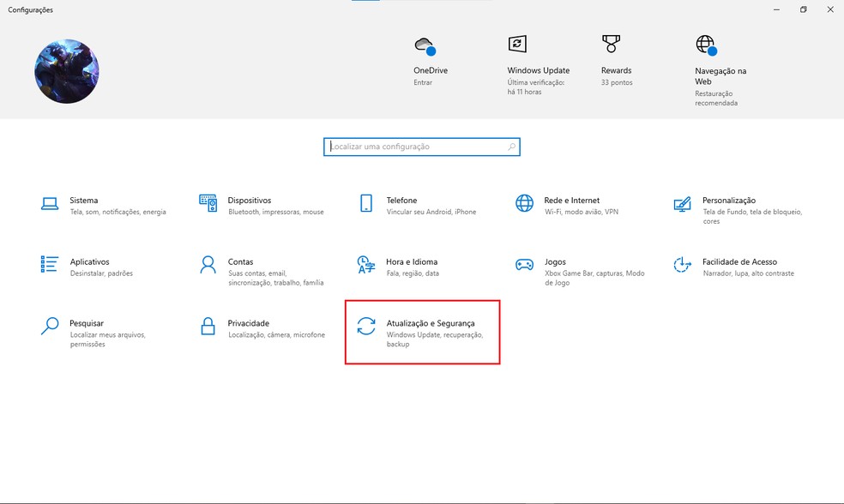Click the Tela de Fundo, tela de bloqueio description

[752, 216]
